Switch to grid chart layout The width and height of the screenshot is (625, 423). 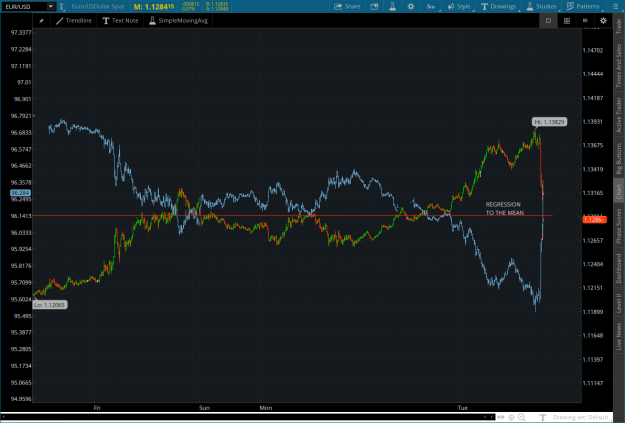click(x=567, y=21)
